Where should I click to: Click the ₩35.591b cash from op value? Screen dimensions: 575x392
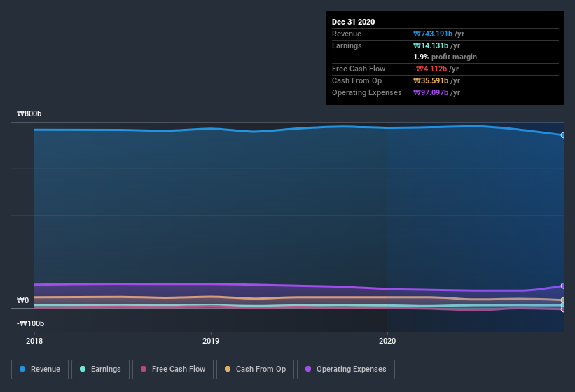(431, 80)
